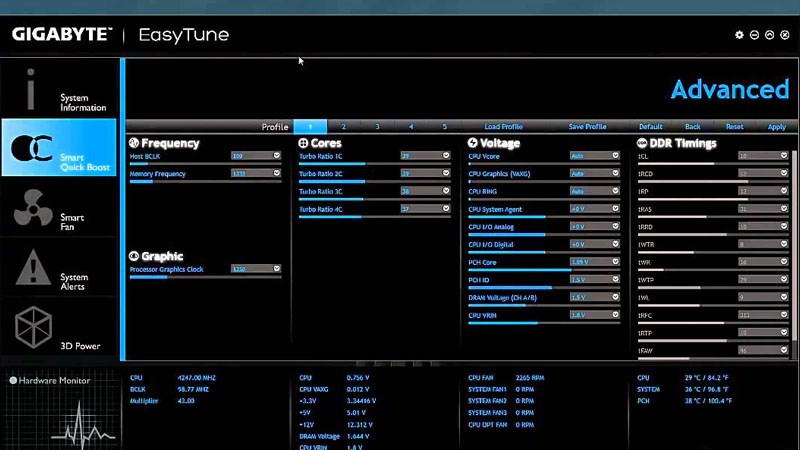Open the Smart Fan section
The height and width of the screenshot is (450, 800).
[60, 208]
